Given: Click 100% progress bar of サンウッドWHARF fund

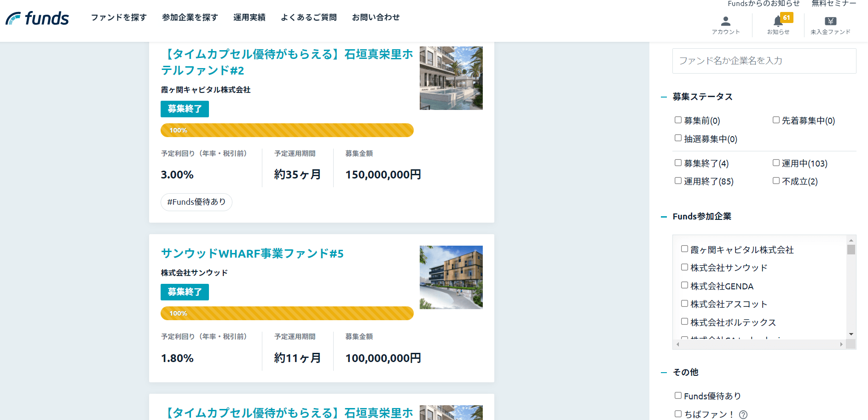Looking at the screenshot, I should tap(287, 313).
